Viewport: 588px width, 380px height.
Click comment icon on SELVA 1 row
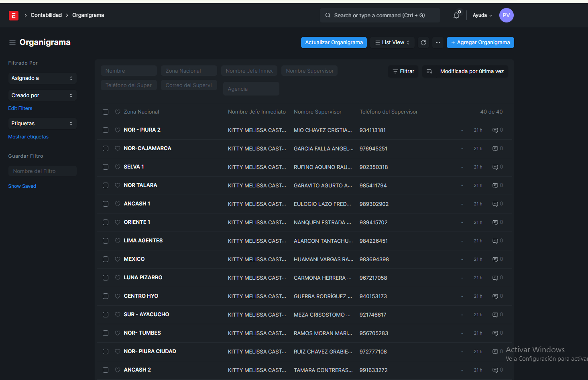495,167
